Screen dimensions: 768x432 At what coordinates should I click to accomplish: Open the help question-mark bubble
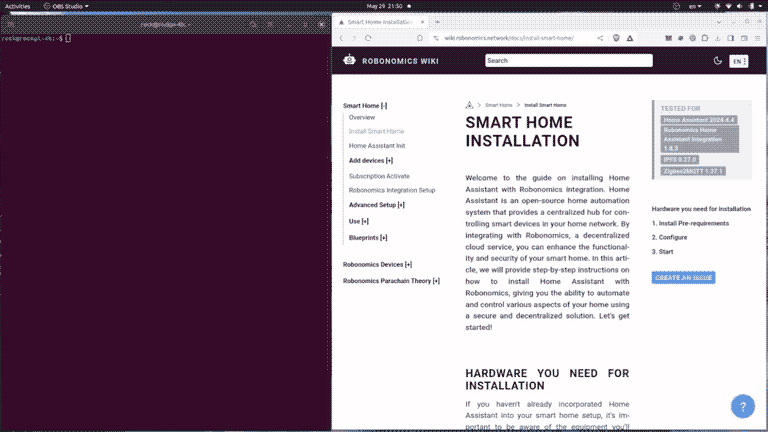coord(743,407)
